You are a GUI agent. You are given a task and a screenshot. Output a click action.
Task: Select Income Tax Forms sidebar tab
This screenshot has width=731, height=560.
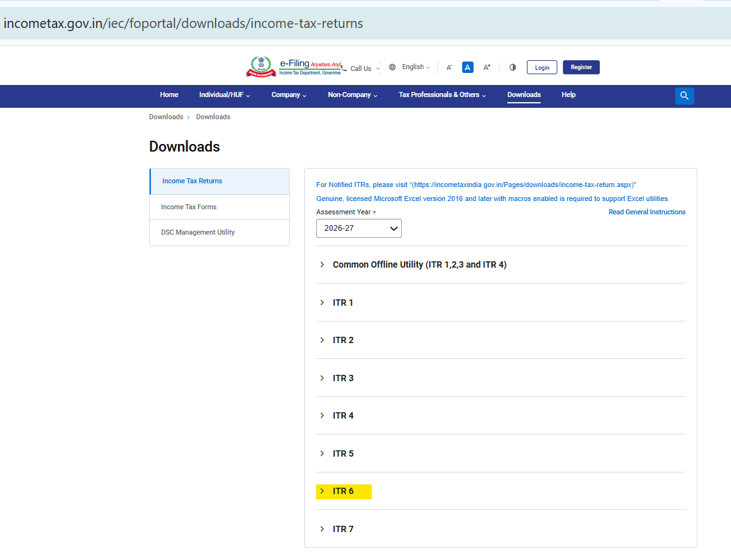tap(219, 207)
